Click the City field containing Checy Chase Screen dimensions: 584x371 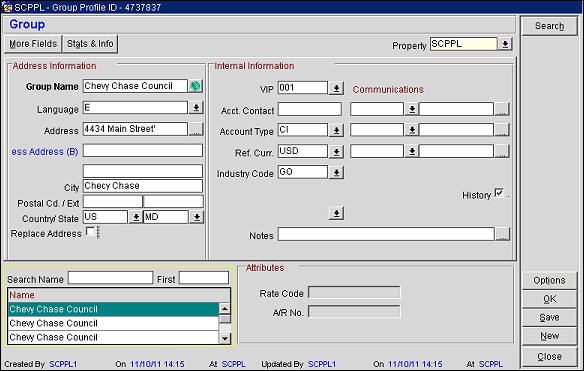[x=143, y=186]
